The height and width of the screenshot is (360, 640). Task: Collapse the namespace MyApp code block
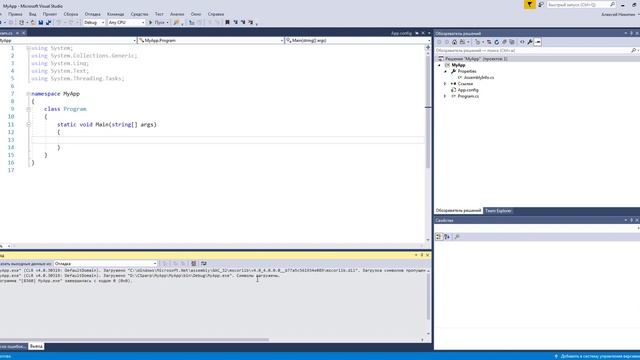pyautogui.click(x=29, y=94)
